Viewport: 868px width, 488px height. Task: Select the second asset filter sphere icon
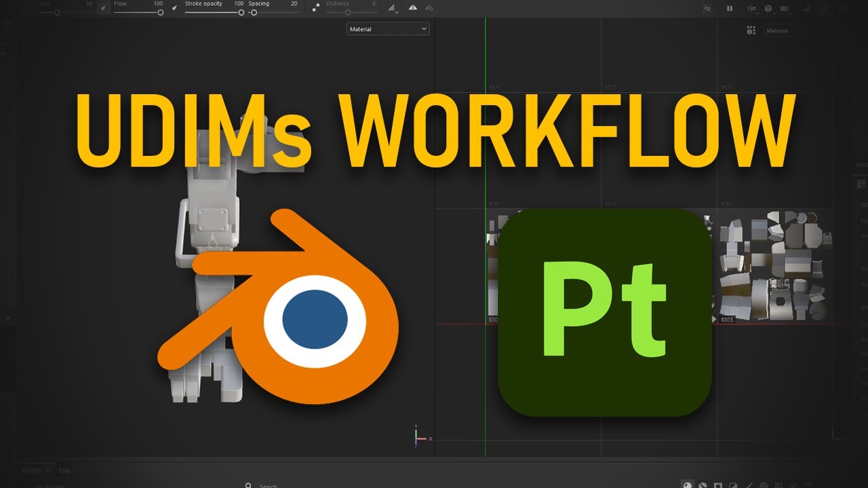pos(703,485)
